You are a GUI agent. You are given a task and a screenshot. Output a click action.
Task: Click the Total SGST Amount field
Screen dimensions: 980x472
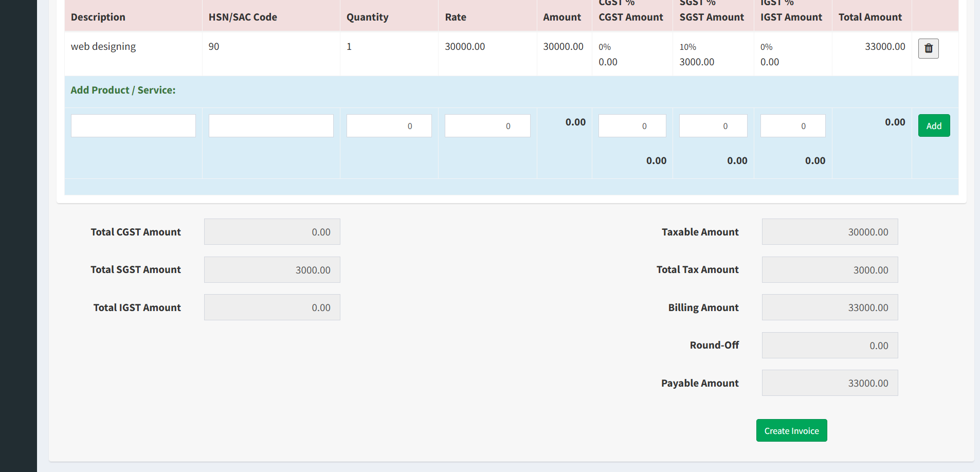272,270
